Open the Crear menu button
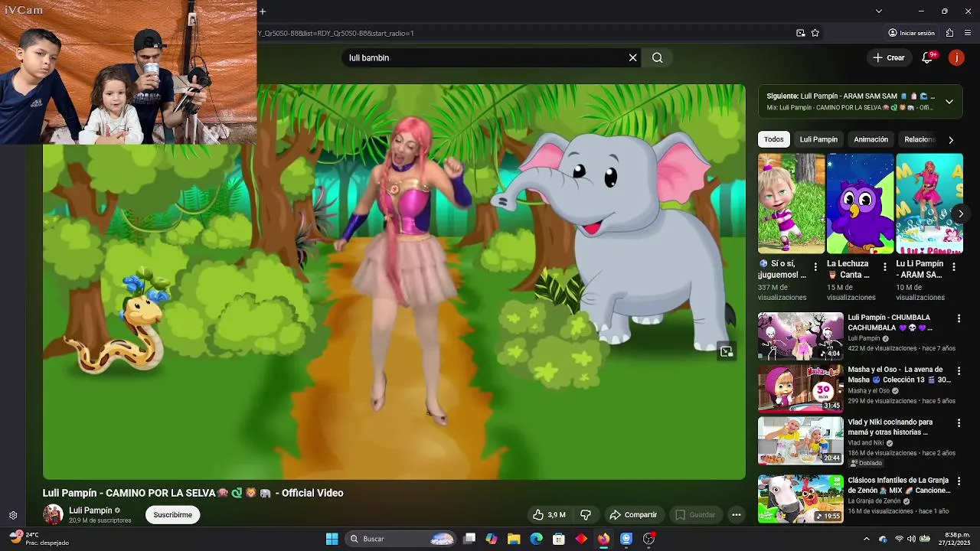The height and width of the screenshot is (551, 980). [x=888, y=57]
